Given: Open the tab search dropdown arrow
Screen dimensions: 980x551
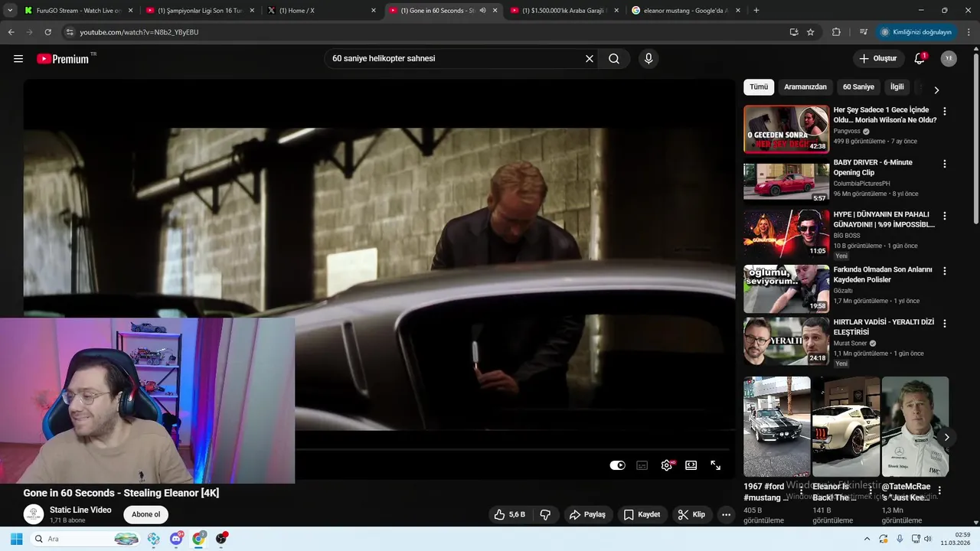Looking at the screenshot, I should pos(10,11).
